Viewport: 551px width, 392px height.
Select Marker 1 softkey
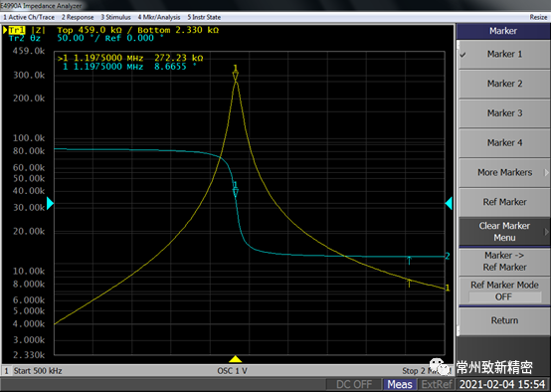pos(504,54)
